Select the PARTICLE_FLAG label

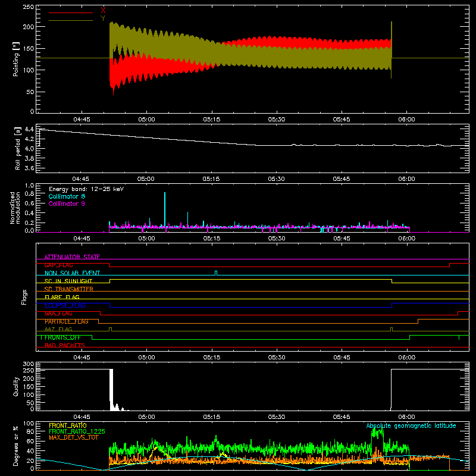coord(67,321)
